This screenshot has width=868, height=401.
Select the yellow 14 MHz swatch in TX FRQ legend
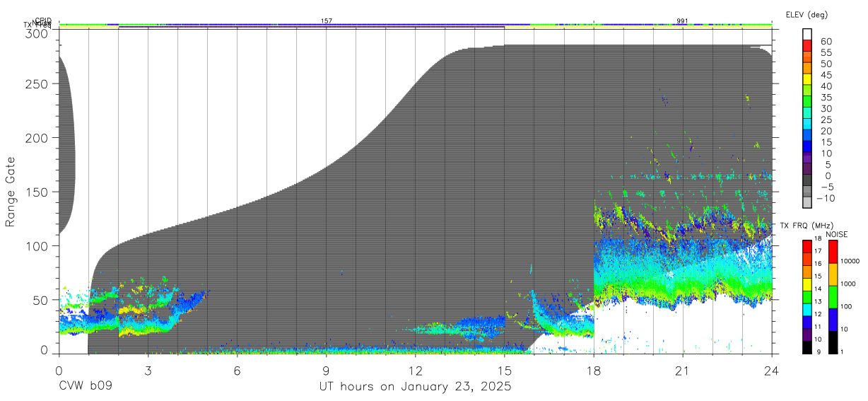click(x=807, y=284)
